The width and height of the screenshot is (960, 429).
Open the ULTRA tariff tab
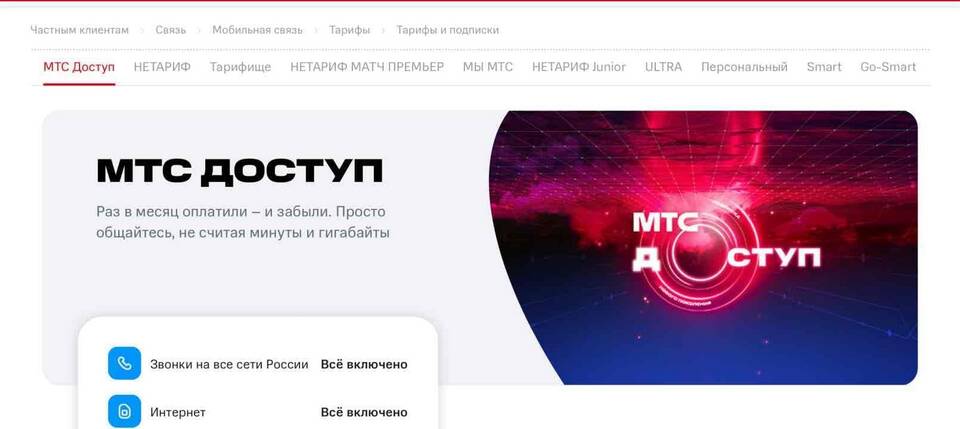coord(664,67)
